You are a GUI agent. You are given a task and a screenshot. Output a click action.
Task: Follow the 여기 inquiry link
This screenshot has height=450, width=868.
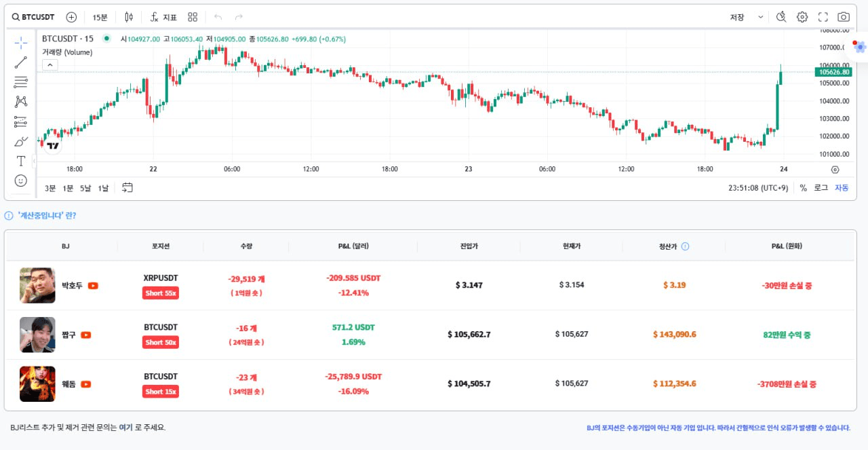(125, 428)
